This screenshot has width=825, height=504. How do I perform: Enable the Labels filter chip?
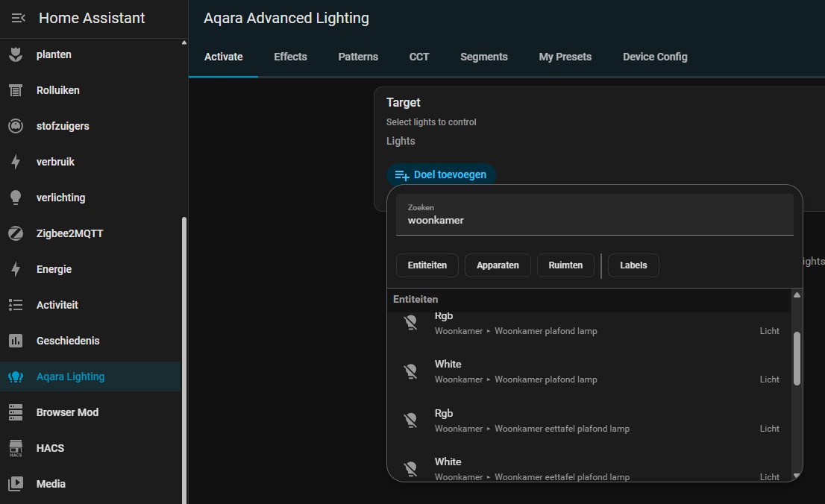click(633, 265)
